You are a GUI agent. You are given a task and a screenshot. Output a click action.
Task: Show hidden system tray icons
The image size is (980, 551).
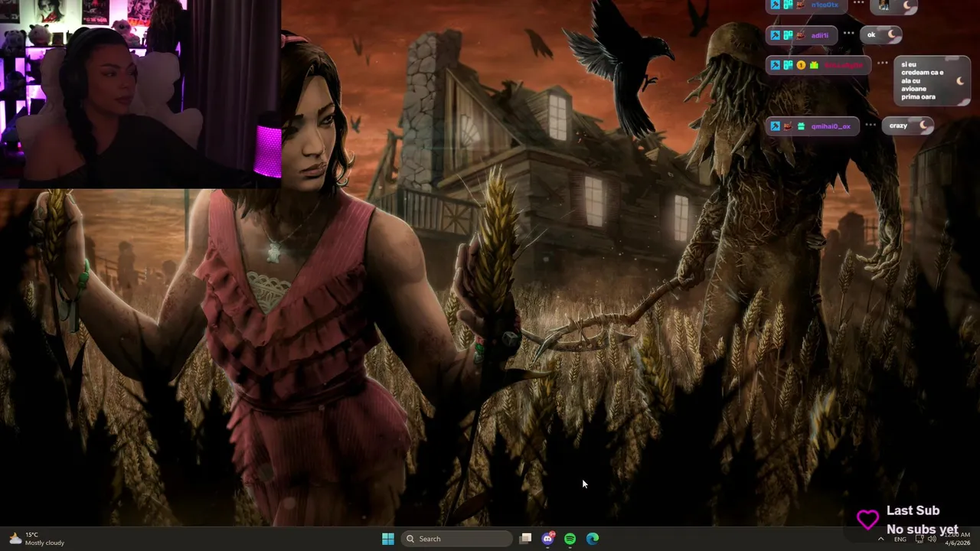coord(880,539)
